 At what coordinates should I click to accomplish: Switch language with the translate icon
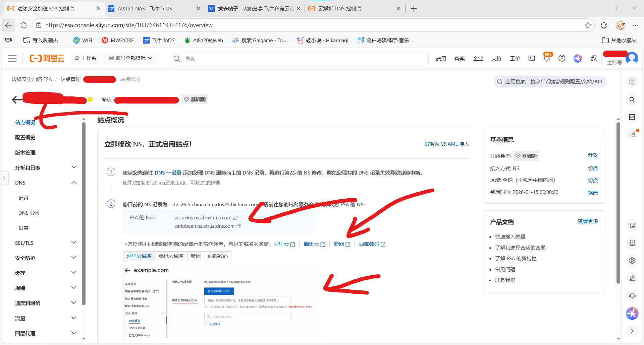coord(594,58)
